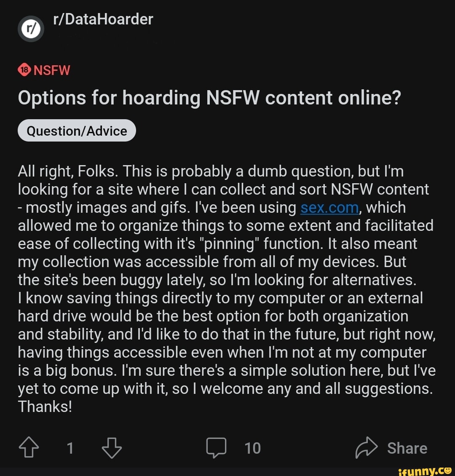Viewport: 455px width, 476px height.
Task: Click the "Thanks!" line ending the post
Action: coord(45,406)
